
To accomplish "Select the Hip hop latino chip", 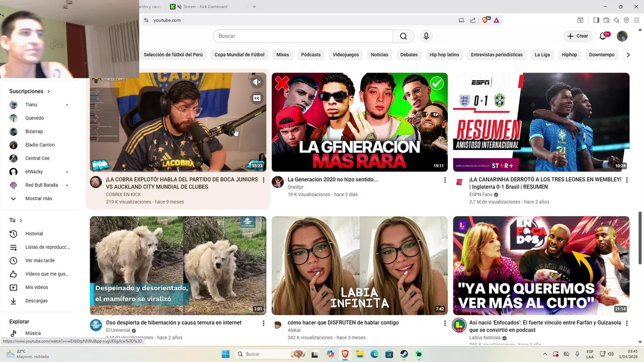I will pyautogui.click(x=444, y=55).
